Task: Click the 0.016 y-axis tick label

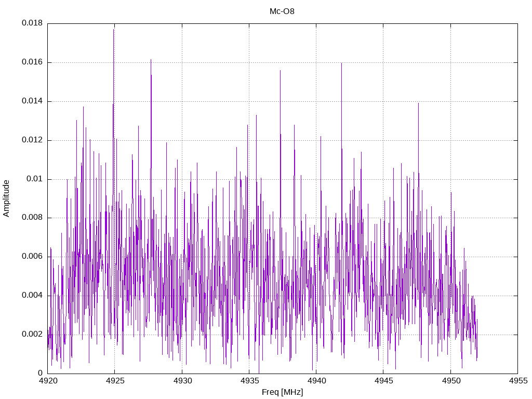Action: [x=32, y=62]
